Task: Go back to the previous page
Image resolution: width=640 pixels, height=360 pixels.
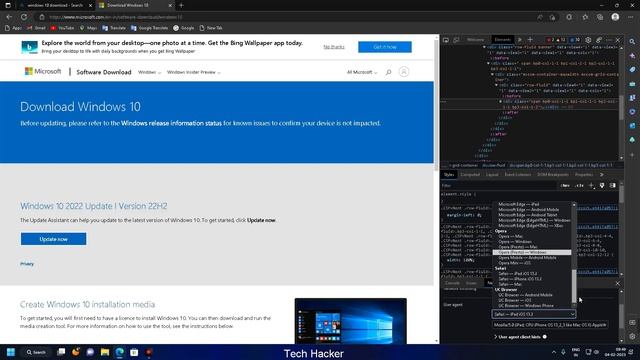Action: [x=9, y=17]
